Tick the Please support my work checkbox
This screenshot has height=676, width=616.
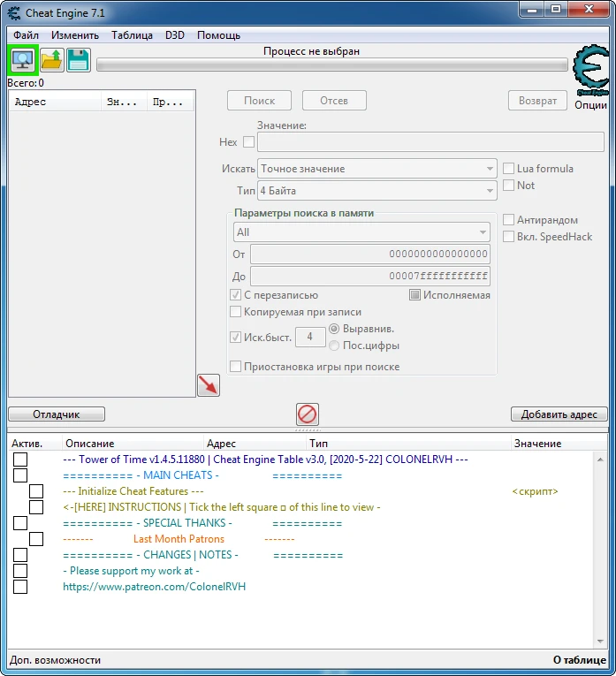(x=20, y=571)
